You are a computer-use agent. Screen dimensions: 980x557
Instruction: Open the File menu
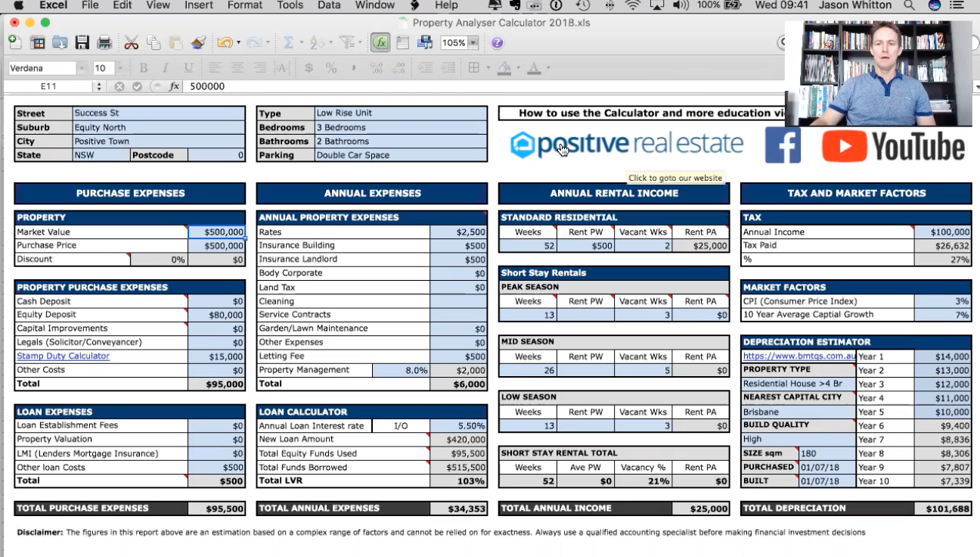(90, 5)
